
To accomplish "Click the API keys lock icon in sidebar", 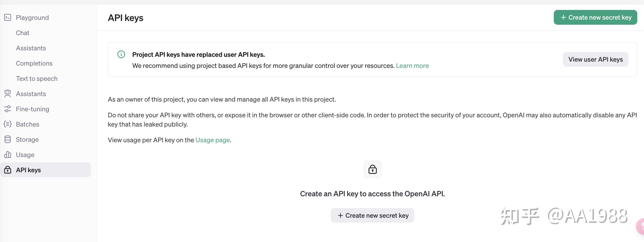I will point(8,170).
